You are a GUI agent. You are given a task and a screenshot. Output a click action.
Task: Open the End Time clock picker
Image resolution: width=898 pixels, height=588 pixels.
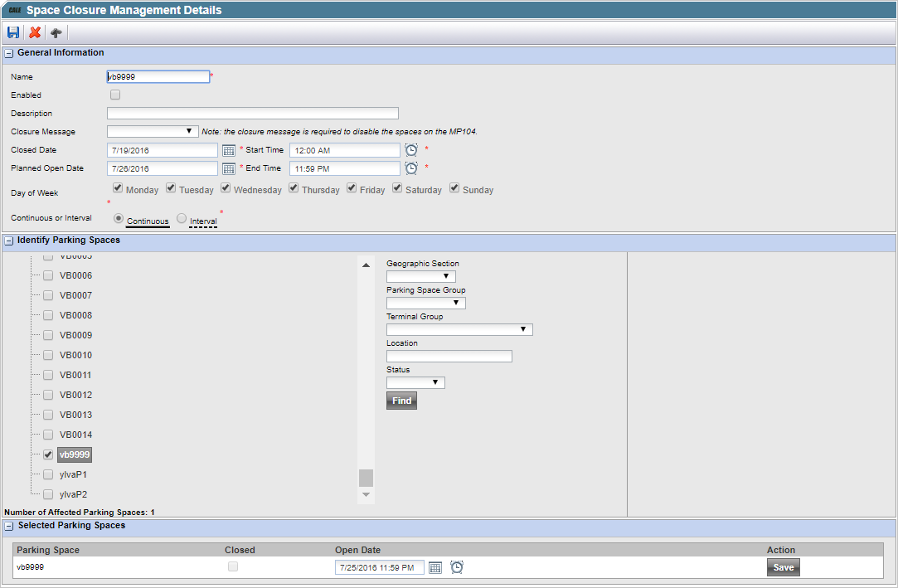(411, 168)
